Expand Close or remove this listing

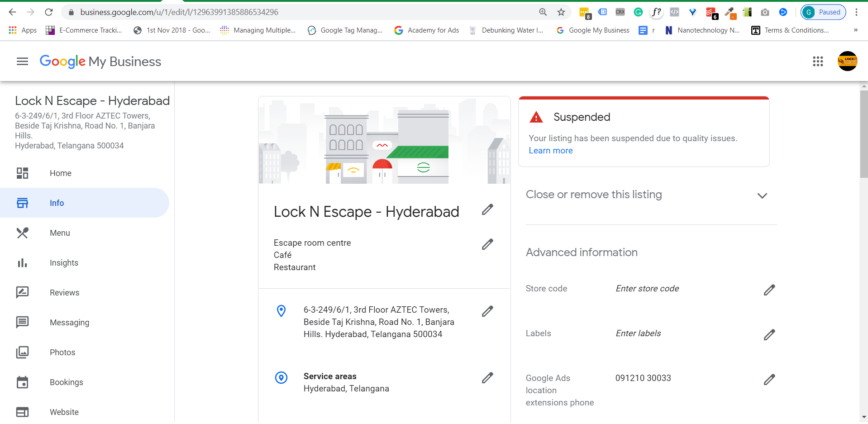tap(762, 195)
